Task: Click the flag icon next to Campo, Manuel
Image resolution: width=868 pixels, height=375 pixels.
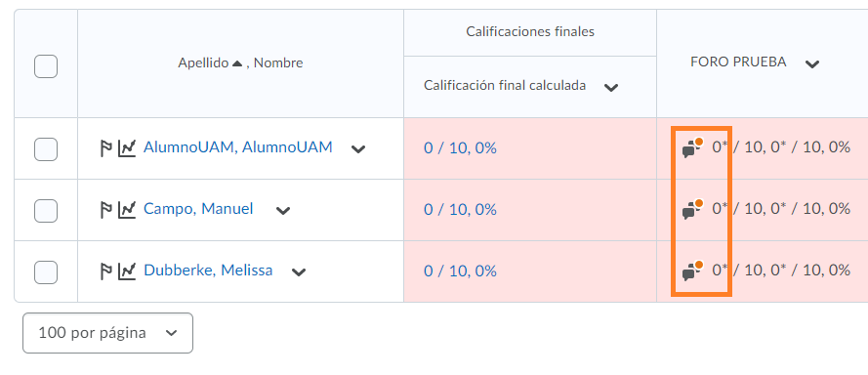Action: 106,210
